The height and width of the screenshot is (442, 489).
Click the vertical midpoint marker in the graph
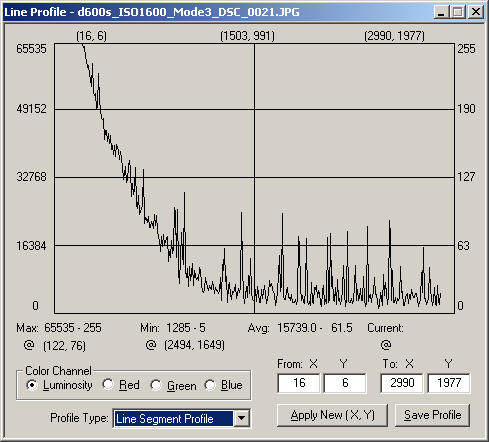coord(255,178)
